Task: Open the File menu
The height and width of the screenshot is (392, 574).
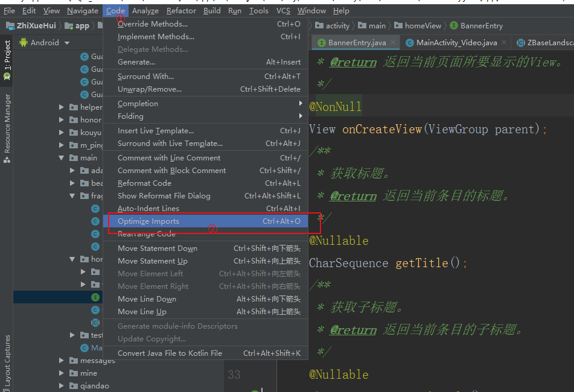Action: click(9, 11)
